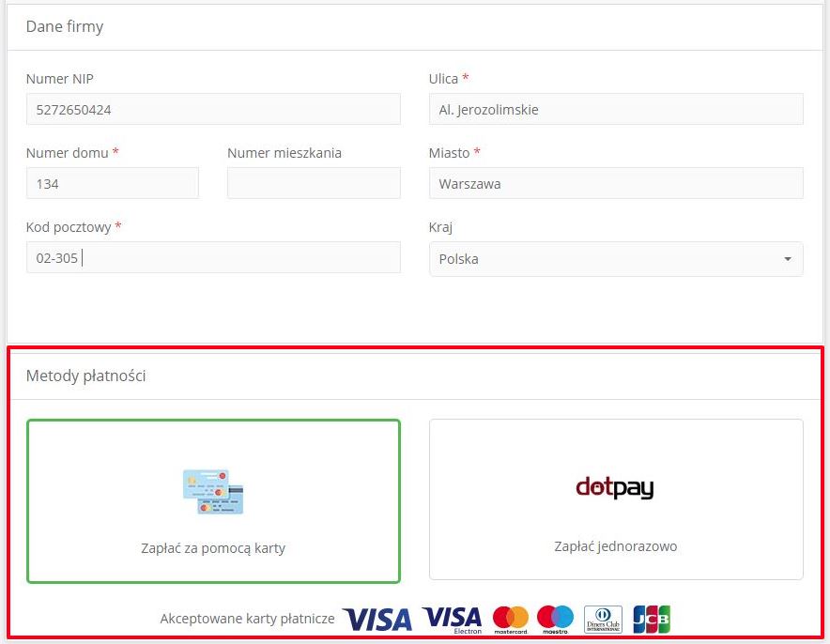Click the Numer NIP label
The height and width of the screenshot is (644, 830).
click(x=60, y=79)
